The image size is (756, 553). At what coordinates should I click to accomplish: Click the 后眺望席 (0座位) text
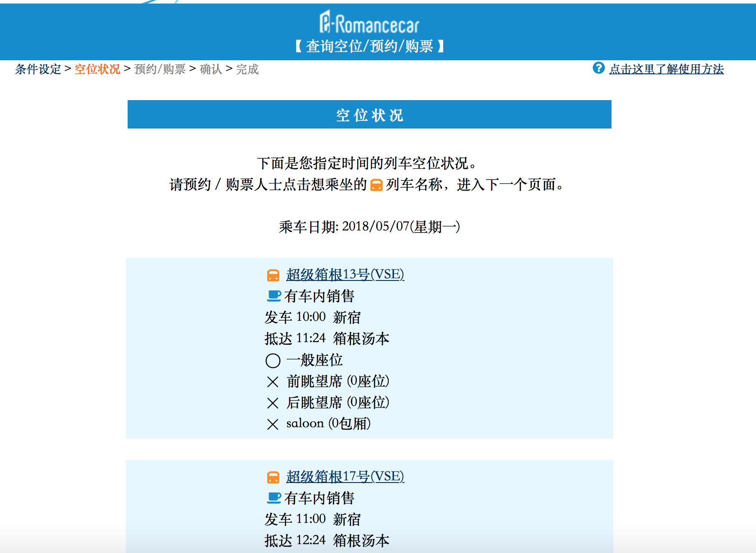point(338,402)
